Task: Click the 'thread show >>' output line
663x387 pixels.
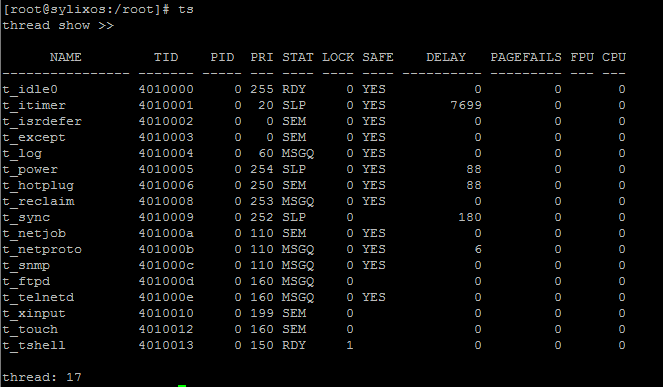Action: pyautogui.click(x=58, y=26)
